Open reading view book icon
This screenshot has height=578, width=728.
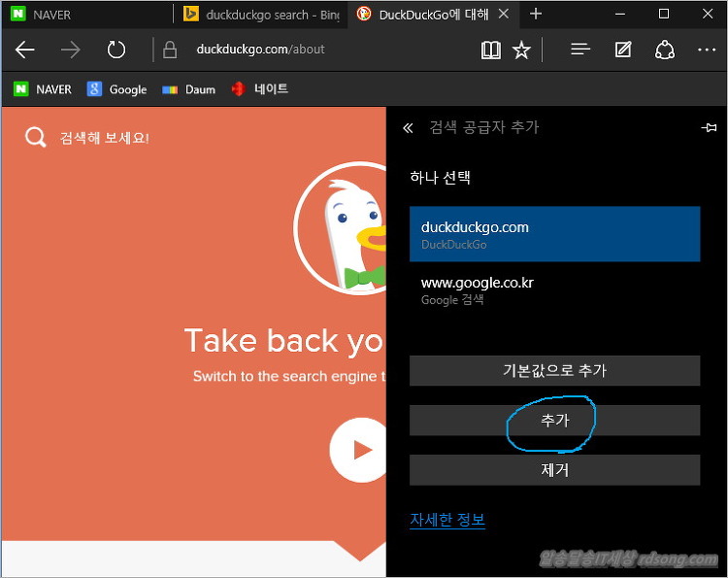(x=491, y=50)
